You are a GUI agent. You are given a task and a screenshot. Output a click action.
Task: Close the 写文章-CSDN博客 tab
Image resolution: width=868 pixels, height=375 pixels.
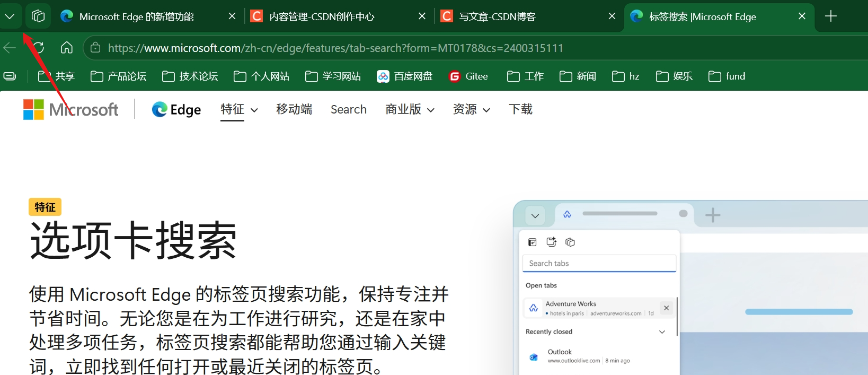pyautogui.click(x=612, y=16)
